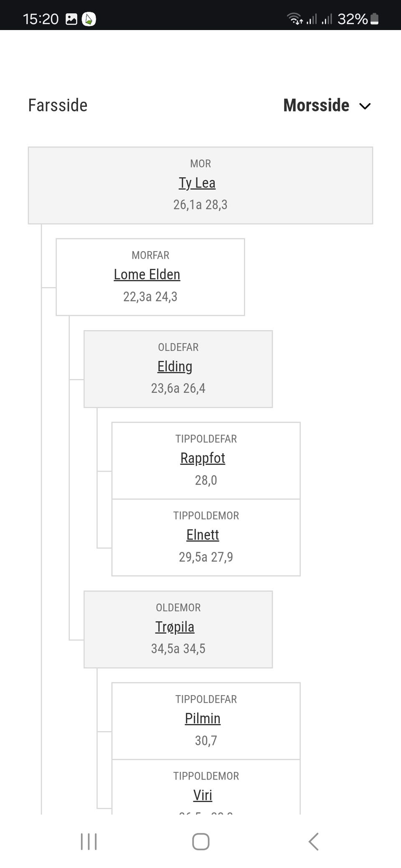This screenshot has width=401, height=868.
Task: Tap the gallery notification icon
Action: coord(71,19)
